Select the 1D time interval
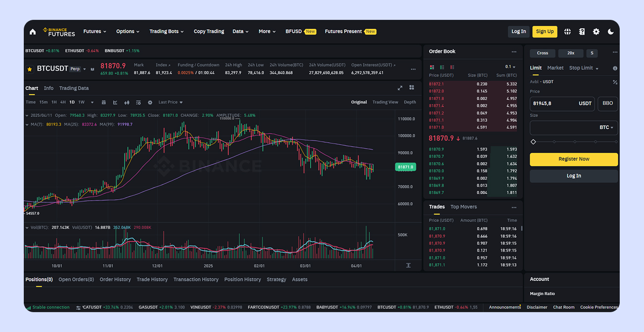 tap(72, 103)
